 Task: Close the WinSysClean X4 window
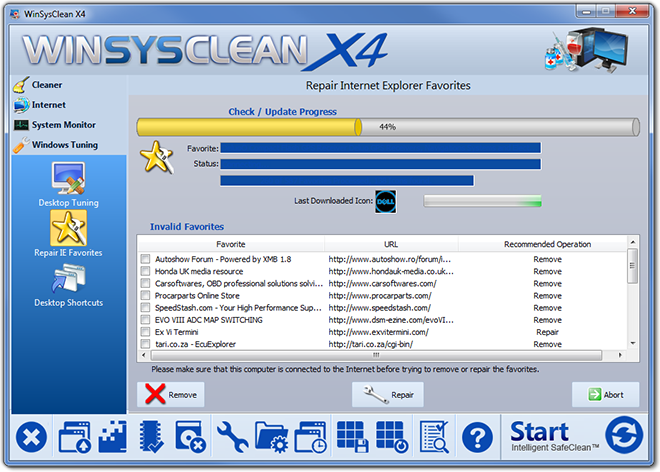632,11
